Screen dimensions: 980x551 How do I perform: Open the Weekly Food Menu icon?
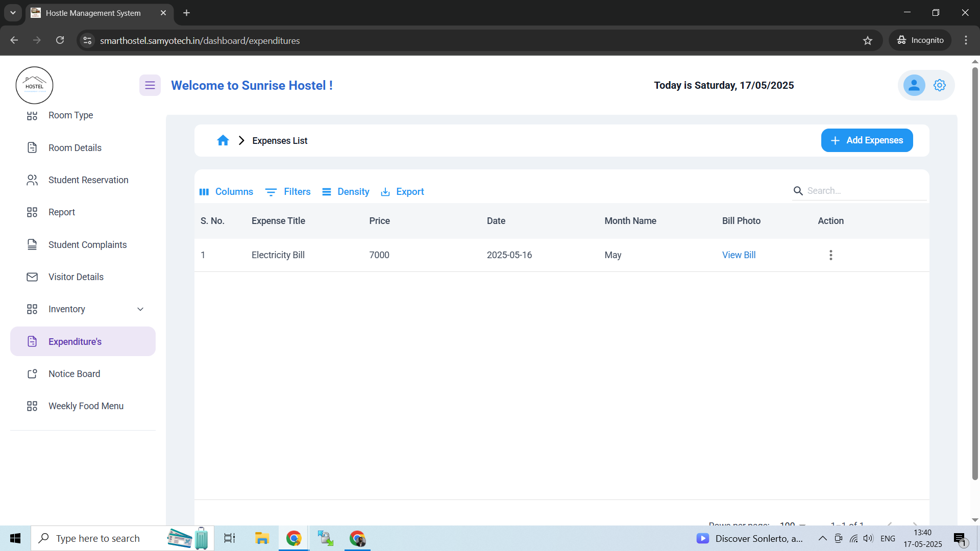point(32,406)
